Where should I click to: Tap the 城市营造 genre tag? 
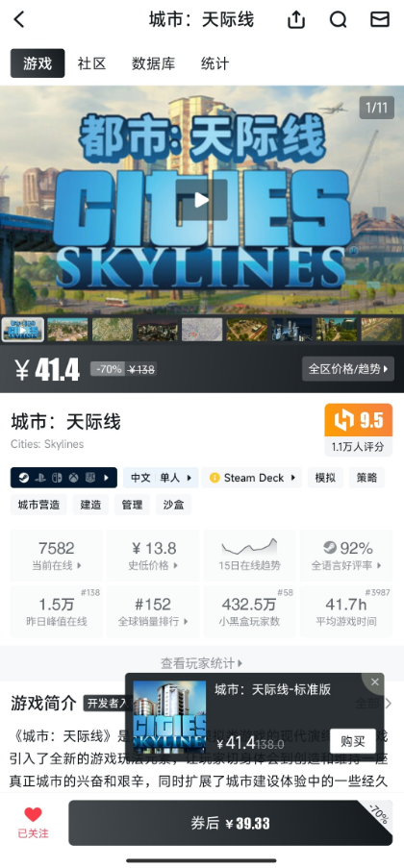click(38, 505)
